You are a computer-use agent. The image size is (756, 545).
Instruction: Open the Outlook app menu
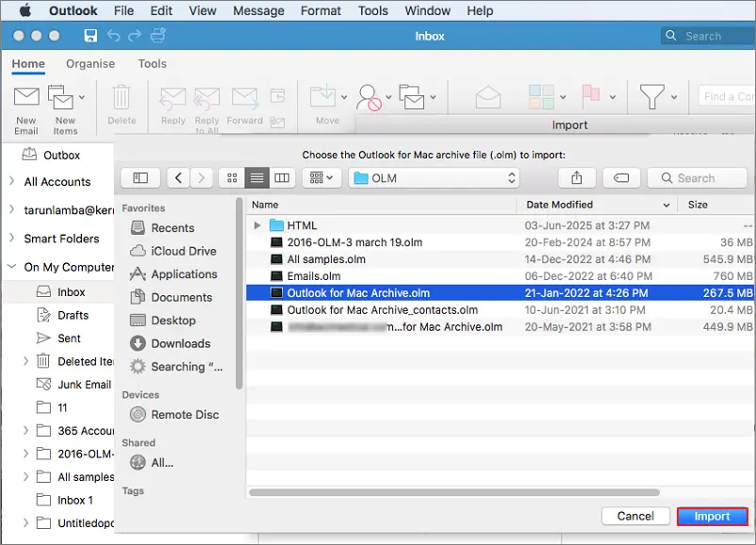click(73, 10)
